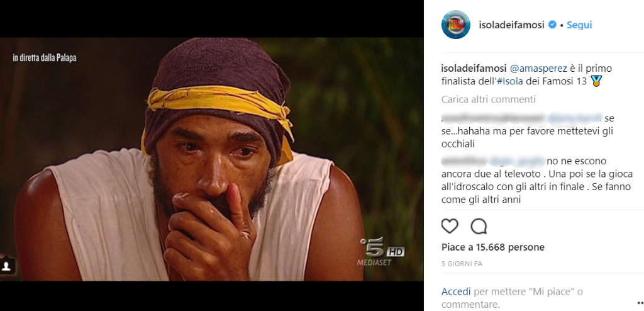Open the isoladeifamosi profile avatar
The image size is (644, 311).
pos(456,25)
